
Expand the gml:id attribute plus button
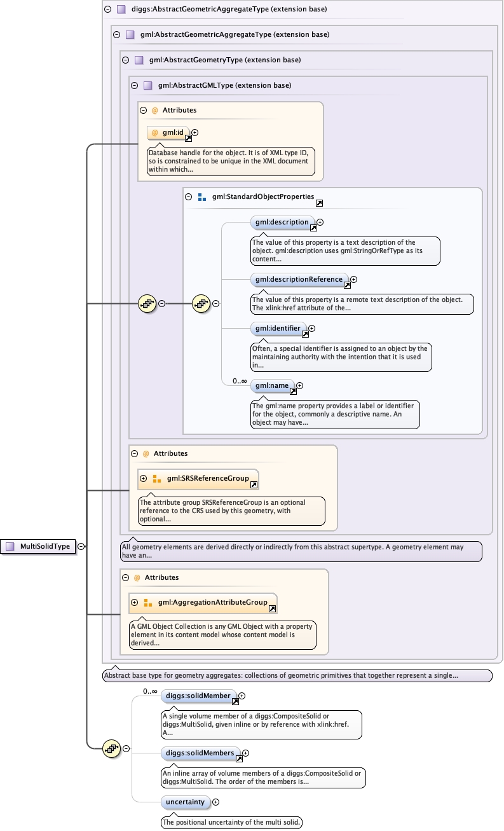[x=195, y=132]
